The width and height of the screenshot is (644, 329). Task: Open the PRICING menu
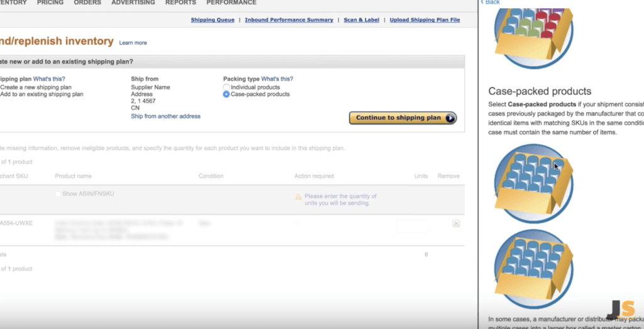pos(50,3)
